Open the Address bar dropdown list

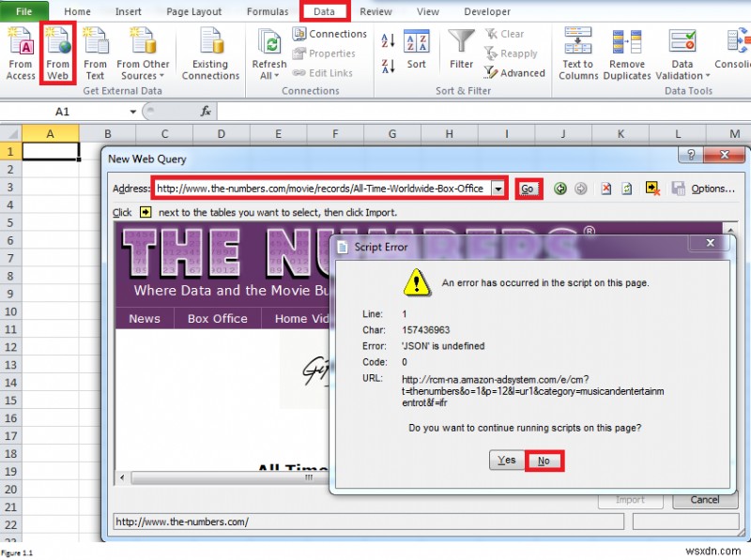pos(498,188)
